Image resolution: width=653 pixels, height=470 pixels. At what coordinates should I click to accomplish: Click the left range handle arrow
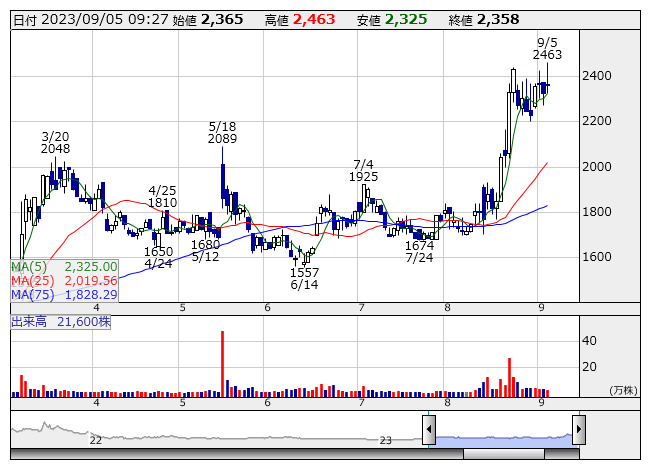click(429, 430)
